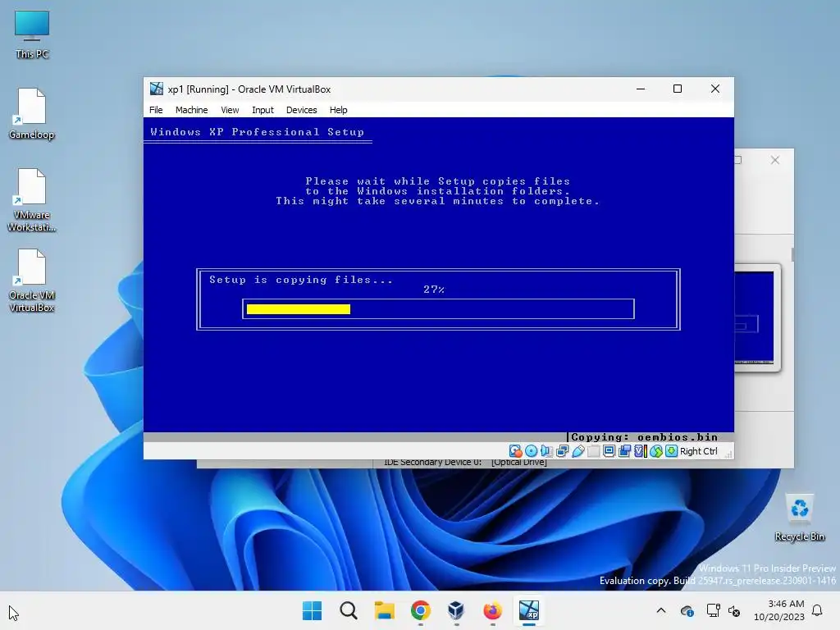Screen dimensions: 840x630
Task: Select the Recycle Bin icon
Action: point(799,518)
